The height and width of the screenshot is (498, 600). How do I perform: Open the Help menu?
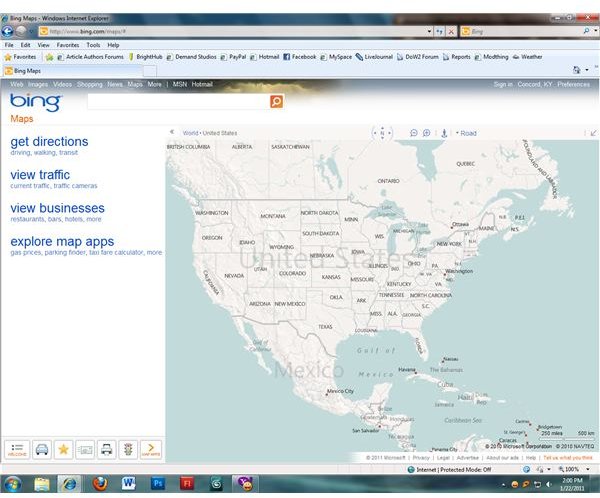click(113, 45)
